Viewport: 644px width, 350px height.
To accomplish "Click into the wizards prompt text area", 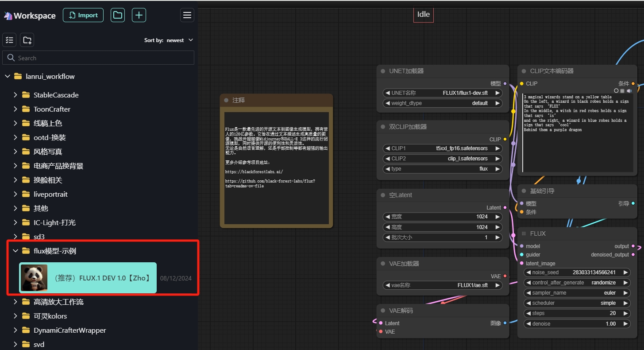I will (x=578, y=133).
